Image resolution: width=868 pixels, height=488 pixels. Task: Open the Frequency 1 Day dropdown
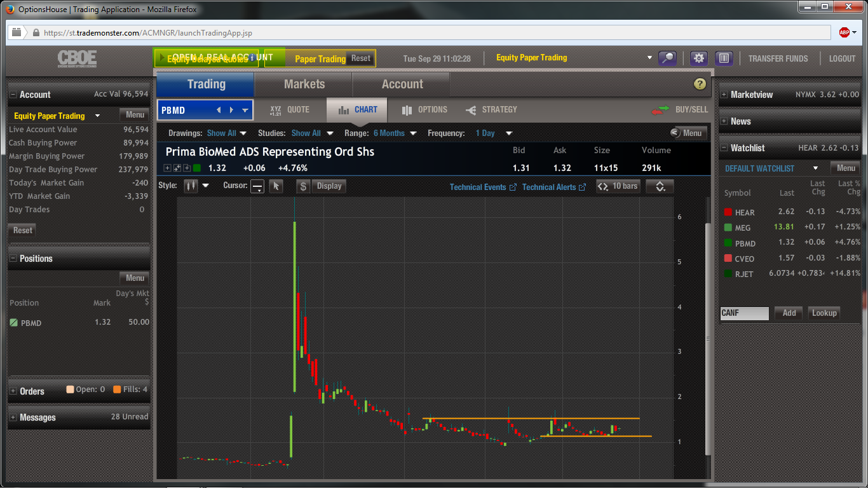click(494, 133)
